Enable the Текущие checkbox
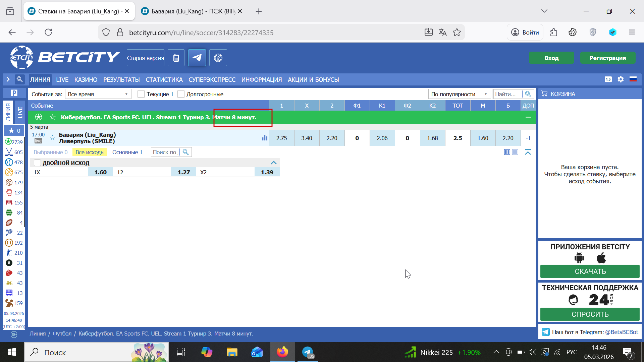The image size is (644, 362). click(x=141, y=94)
